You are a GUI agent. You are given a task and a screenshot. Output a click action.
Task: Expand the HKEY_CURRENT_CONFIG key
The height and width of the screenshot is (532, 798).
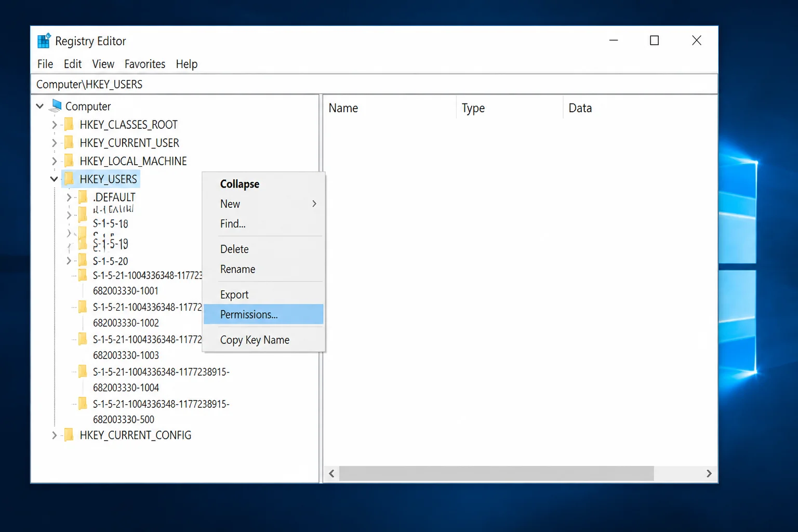pyautogui.click(x=54, y=435)
